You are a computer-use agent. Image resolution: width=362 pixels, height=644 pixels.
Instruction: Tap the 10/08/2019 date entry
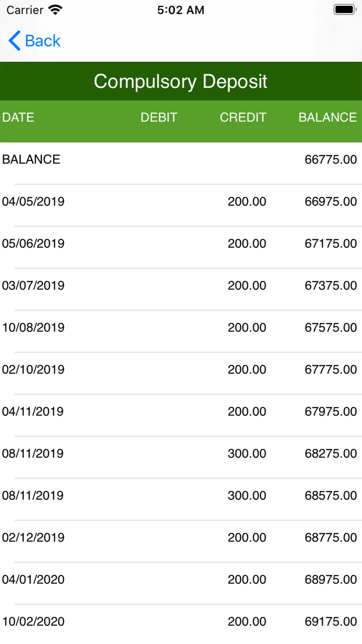pos(33,328)
